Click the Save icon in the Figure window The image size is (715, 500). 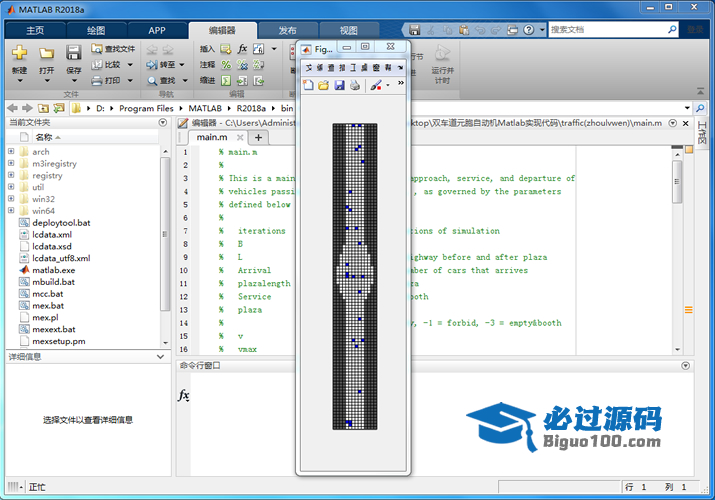pyautogui.click(x=339, y=85)
